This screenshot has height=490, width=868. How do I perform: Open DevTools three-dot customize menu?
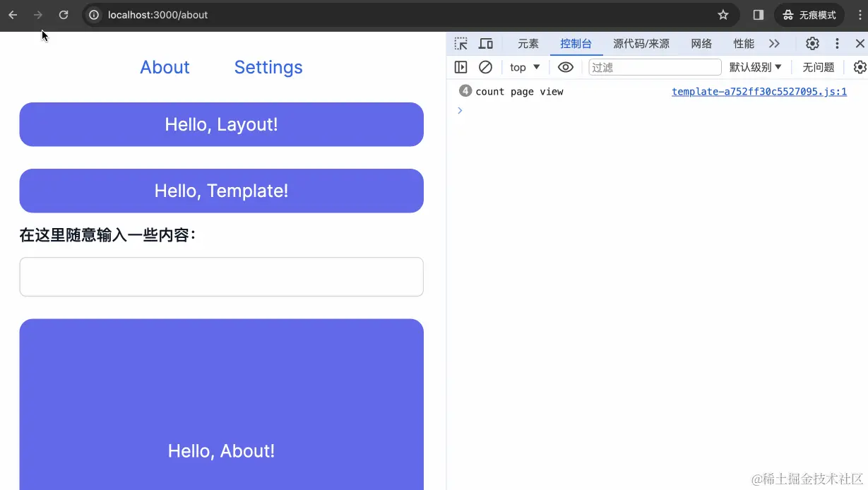click(x=837, y=44)
